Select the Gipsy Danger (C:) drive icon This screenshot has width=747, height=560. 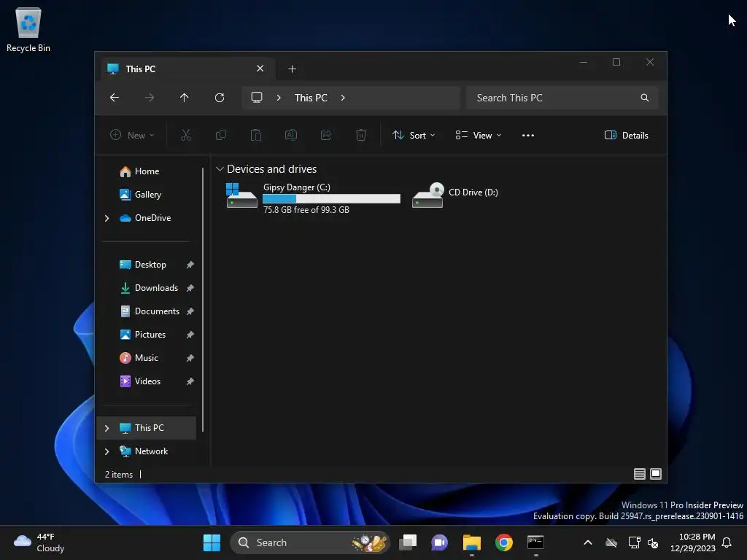pos(241,195)
